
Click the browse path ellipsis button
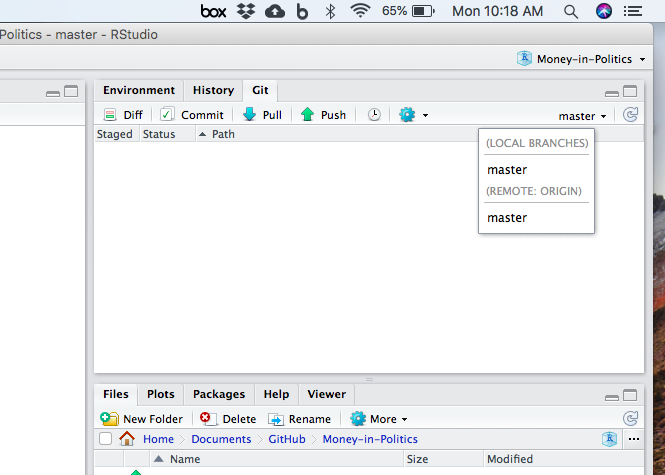(634, 439)
